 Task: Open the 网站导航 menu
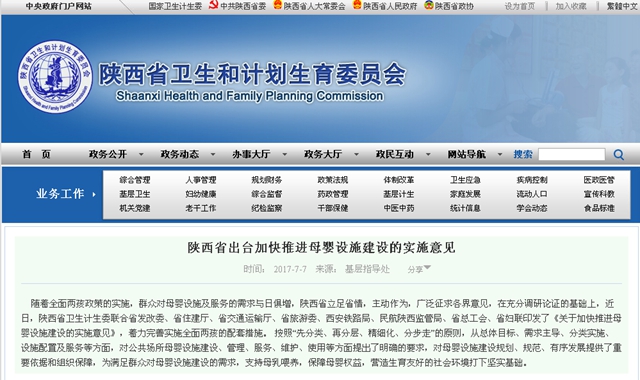pyautogui.click(x=467, y=154)
